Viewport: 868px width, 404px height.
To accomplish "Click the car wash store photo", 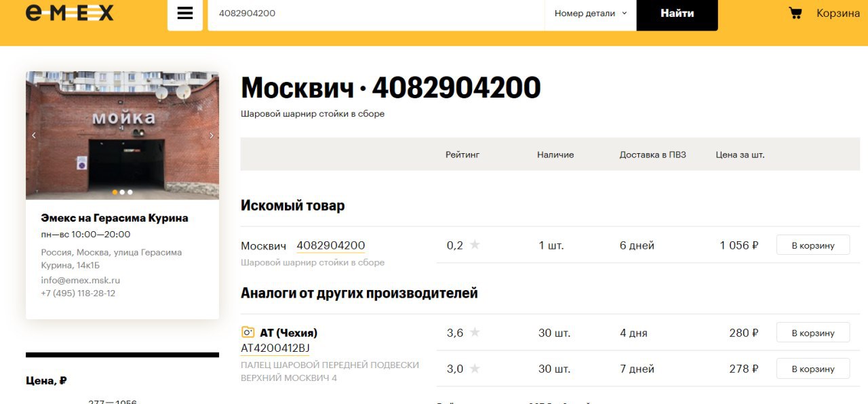I will pyautogui.click(x=122, y=136).
